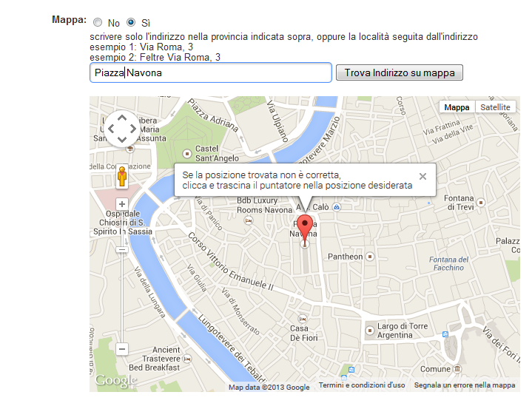Click the Ancient Trastevere Bed Breakfast icon

[187, 359]
